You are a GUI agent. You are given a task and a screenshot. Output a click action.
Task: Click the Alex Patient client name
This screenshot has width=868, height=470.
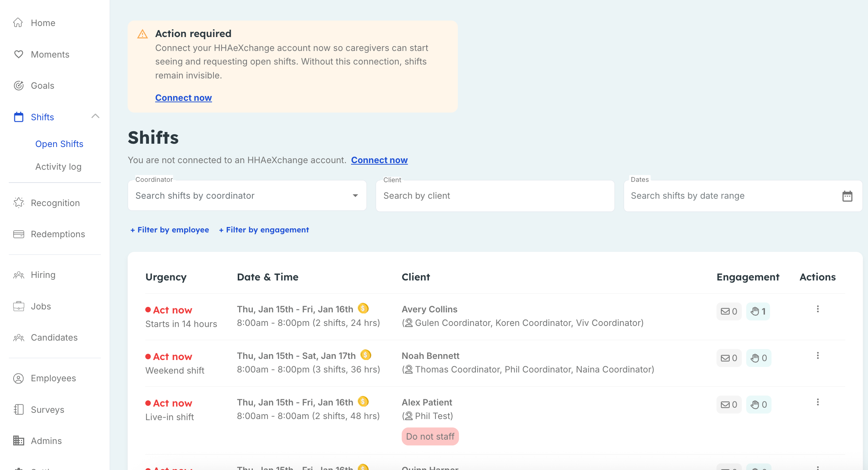click(x=427, y=402)
